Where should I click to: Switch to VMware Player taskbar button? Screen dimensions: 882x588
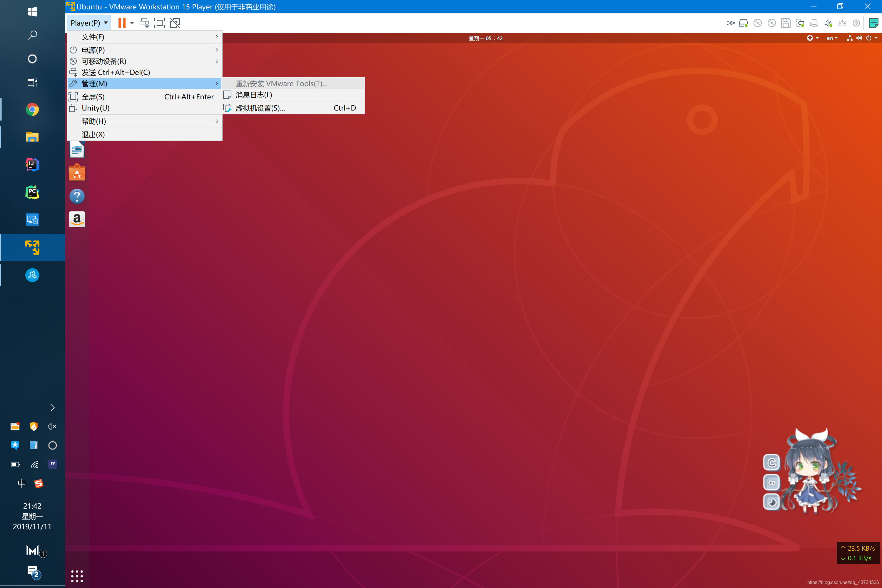pyautogui.click(x=32, y=248)
